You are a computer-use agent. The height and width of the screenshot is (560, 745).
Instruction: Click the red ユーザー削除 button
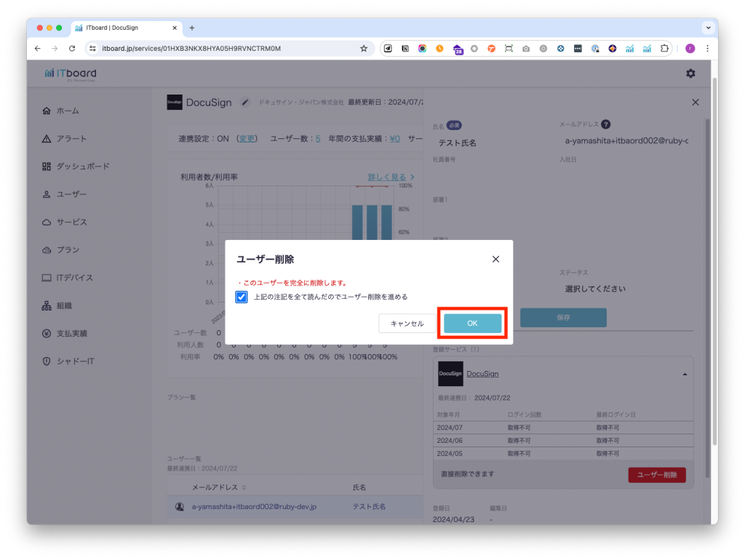(656, 475)
